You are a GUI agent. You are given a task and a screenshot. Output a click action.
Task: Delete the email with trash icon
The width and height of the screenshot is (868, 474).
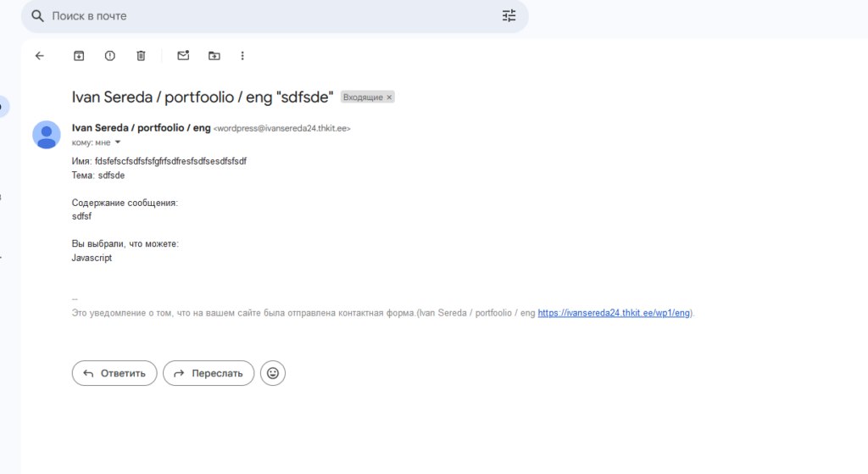(x=141, y=56)
